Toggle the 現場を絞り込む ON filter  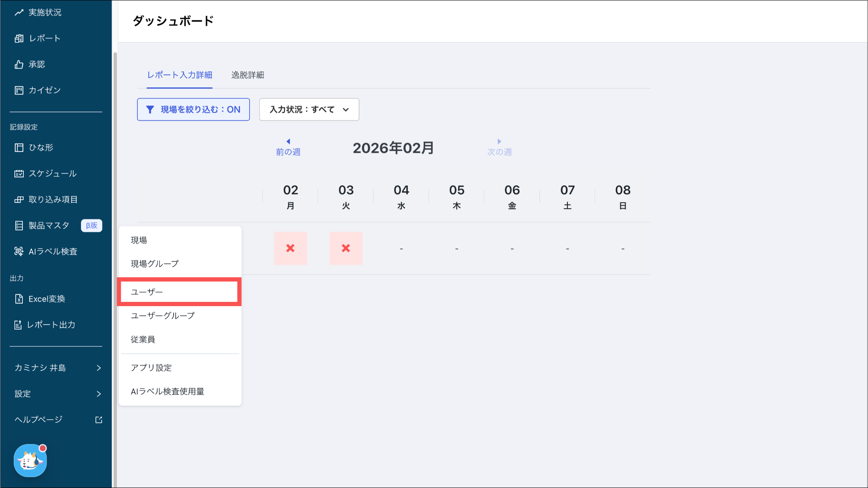click(x=193, y=109)
